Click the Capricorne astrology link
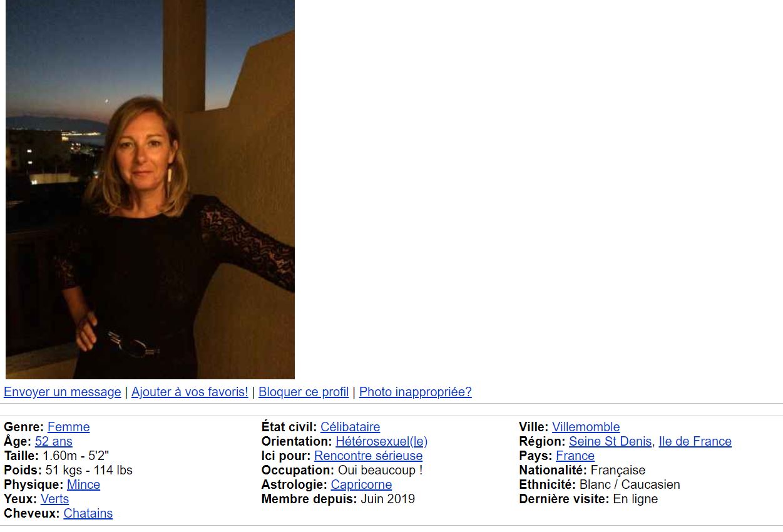This screenshot has width=783, height=532. tap(361, 484)
